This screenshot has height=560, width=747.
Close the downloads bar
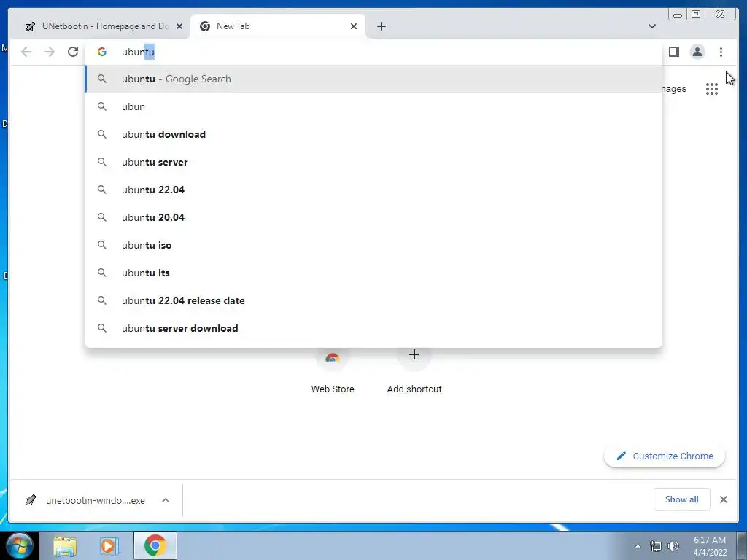click(724, 499)
